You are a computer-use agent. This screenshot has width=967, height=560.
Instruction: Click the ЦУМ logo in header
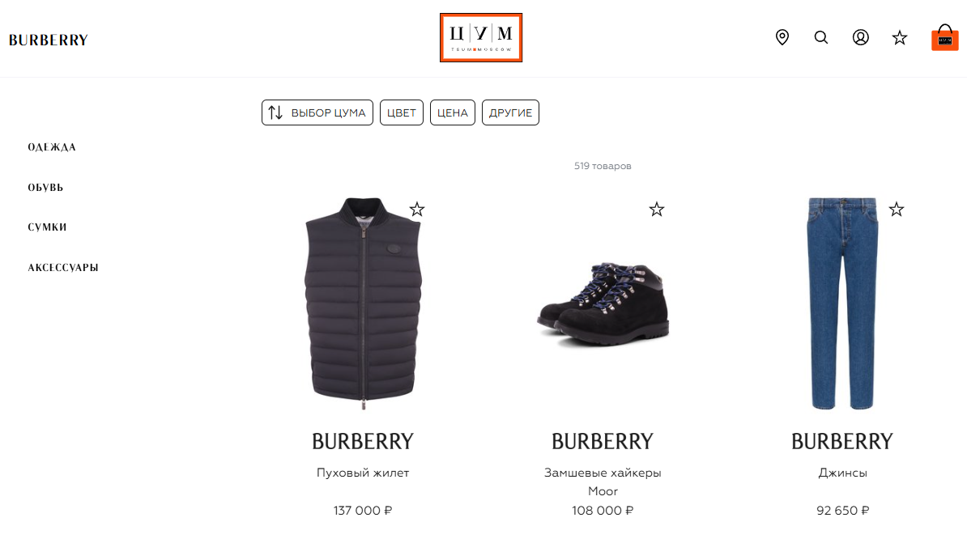[x=481, y=37]
